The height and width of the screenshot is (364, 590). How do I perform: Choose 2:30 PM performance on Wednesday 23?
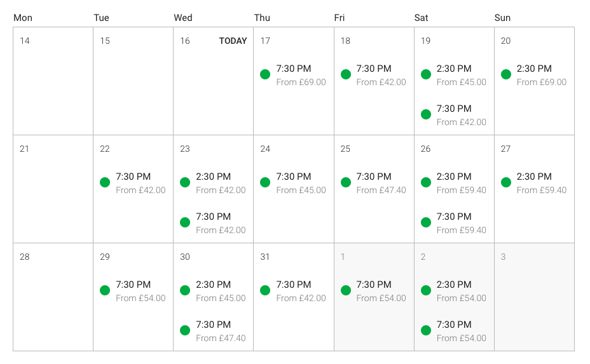[x=213, y=183]
